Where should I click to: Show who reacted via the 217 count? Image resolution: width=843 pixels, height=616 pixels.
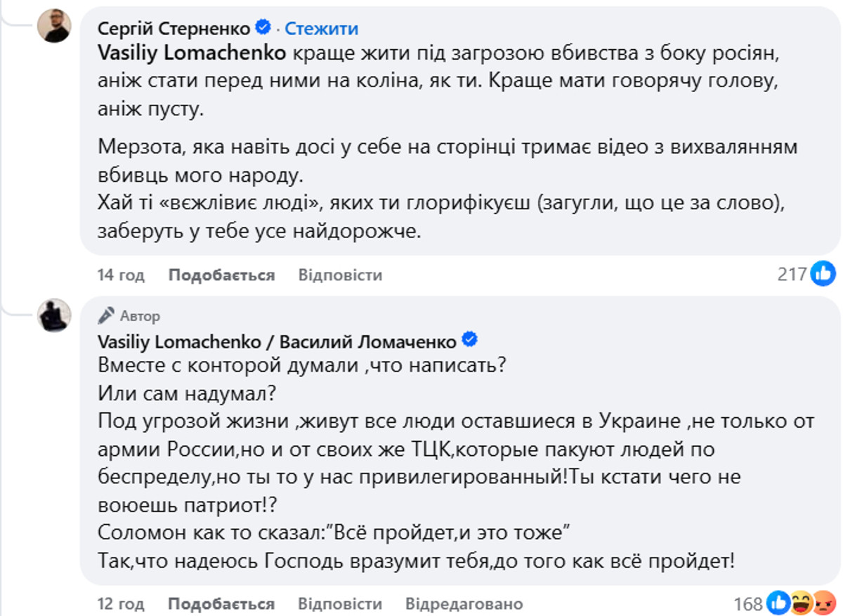792,274
